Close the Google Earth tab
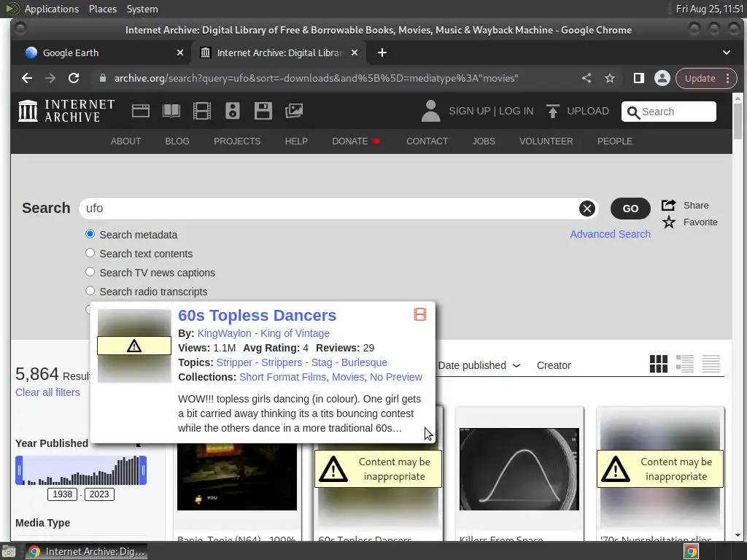 [x=179, y=52]
